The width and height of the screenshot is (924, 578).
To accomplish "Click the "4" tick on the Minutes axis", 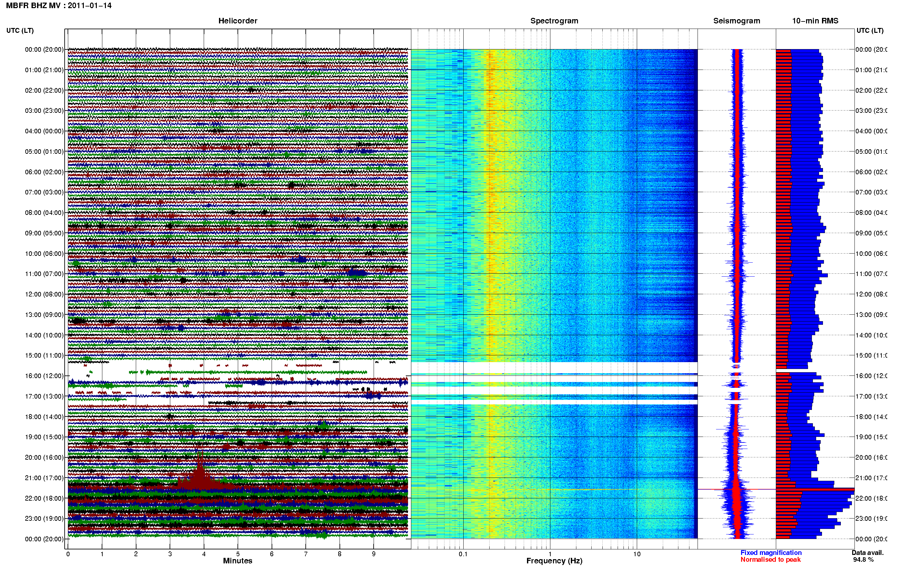I will pos(204,554).
